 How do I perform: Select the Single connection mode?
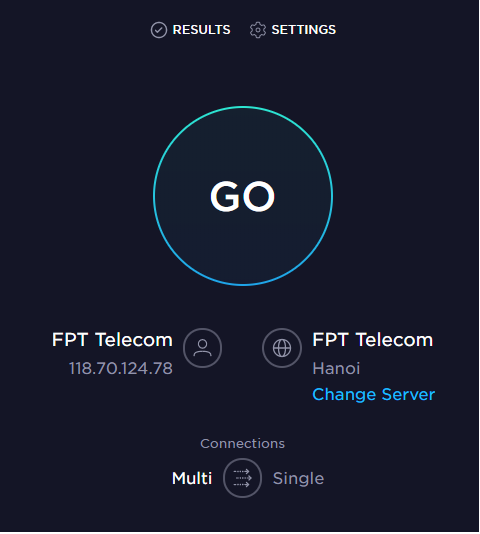299,479
